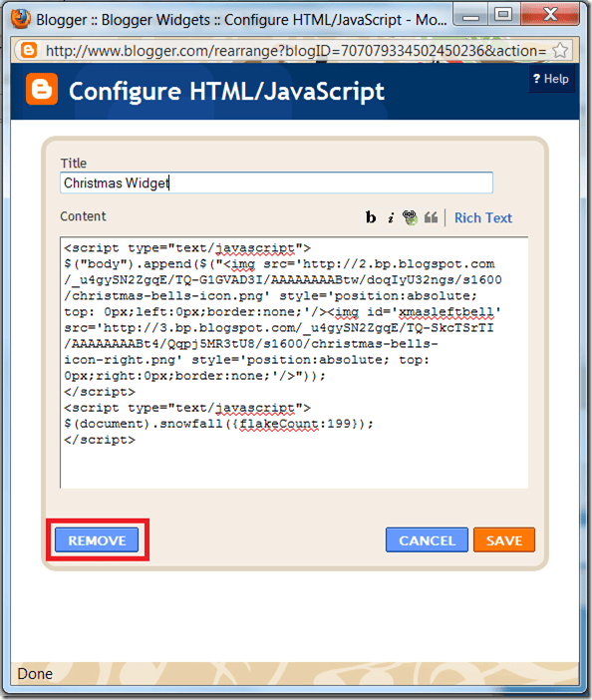Maximize the browser window
The width and height of the screenshot is (592, 700).
tap(503, 15)
